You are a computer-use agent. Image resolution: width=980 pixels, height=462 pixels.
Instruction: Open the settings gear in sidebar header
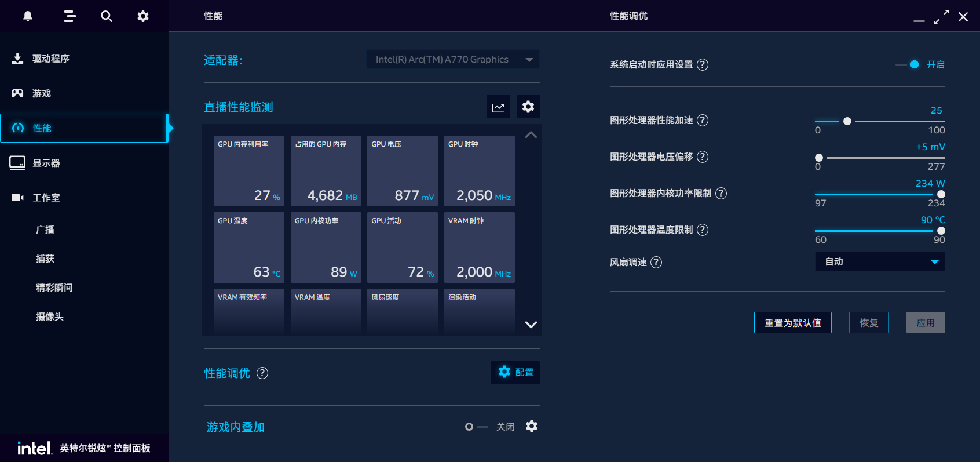[143, 16]
